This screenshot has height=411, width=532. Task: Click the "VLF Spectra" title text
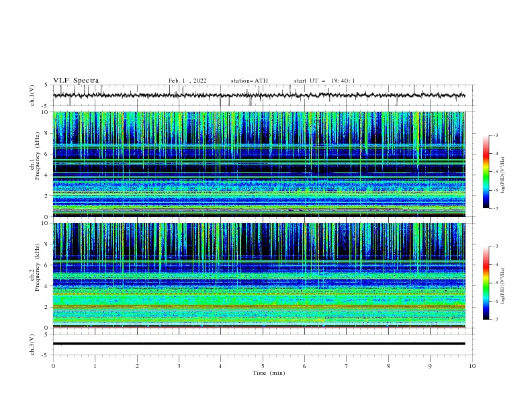76,81
